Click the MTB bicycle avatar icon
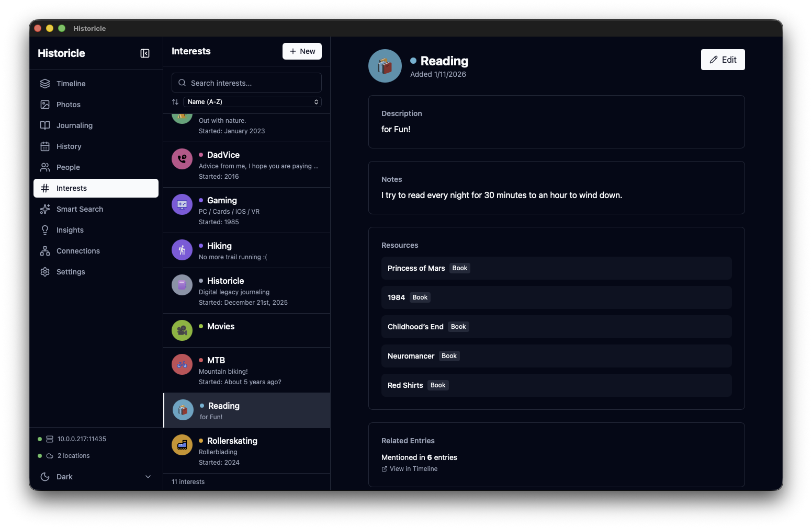Image resolution: width=812 pixels, height=529 pixels. pos(182,364)
